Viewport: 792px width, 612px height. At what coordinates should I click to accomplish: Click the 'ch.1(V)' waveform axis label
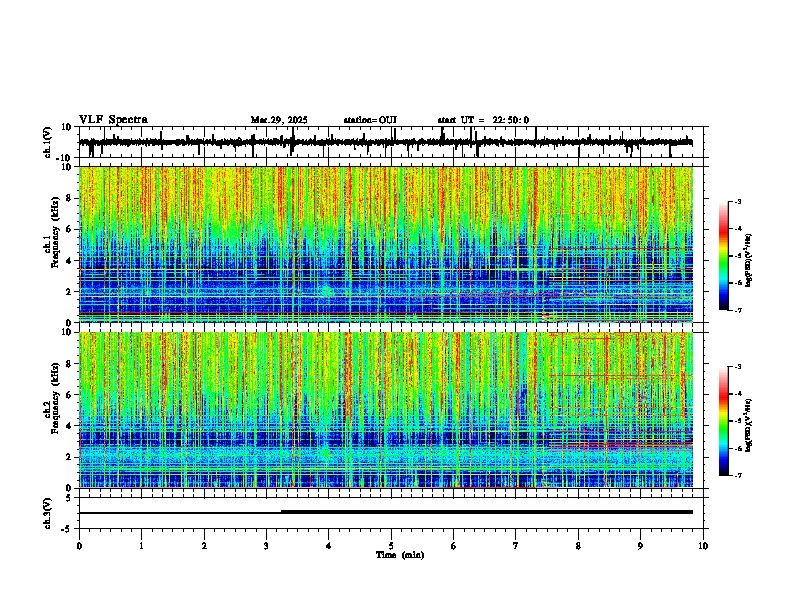[48, 142]
